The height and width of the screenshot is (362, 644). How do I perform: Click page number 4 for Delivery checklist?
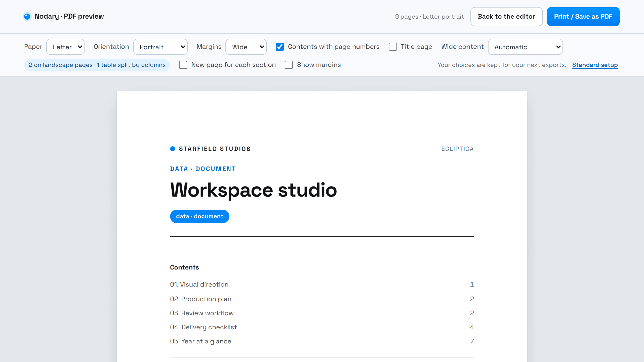472,327
